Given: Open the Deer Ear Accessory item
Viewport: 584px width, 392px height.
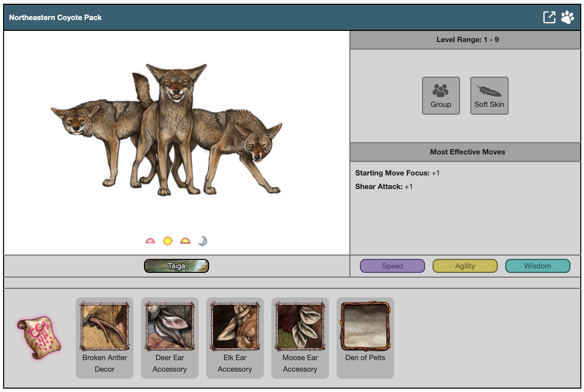Looking at the screenshot, I should click(170, 338).
